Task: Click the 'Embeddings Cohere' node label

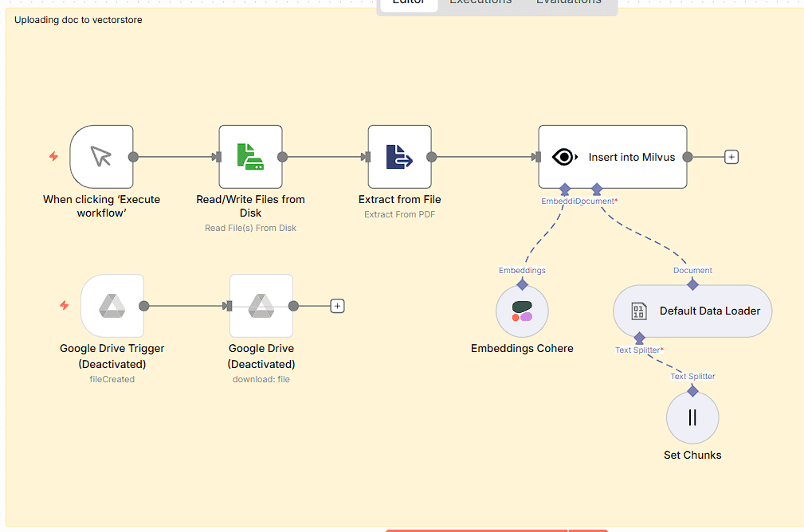Action: [x=522, y=349]
